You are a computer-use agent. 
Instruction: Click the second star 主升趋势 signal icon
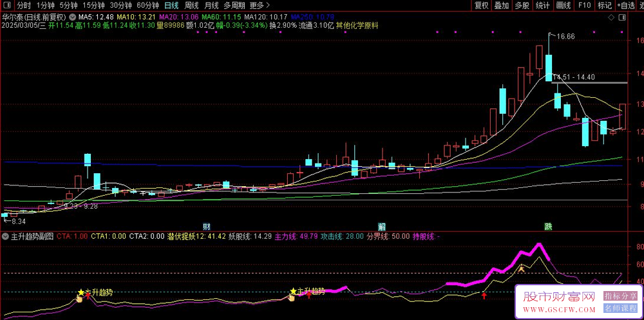(293, 291)
